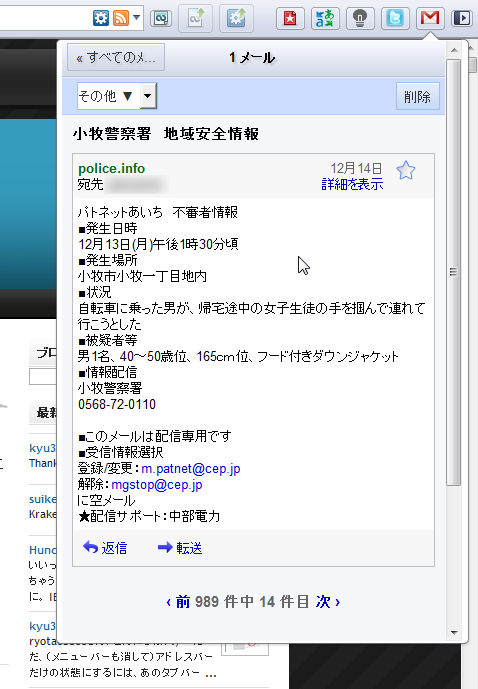The height and width of the screenshot is (689, 478).
Task: Click the lightbulb extension icon
Action: [360, 18]
